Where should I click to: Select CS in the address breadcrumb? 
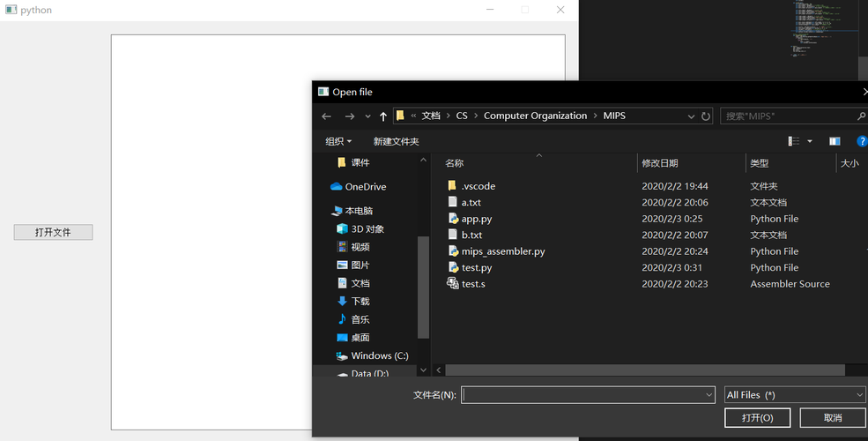click(462, 116)
